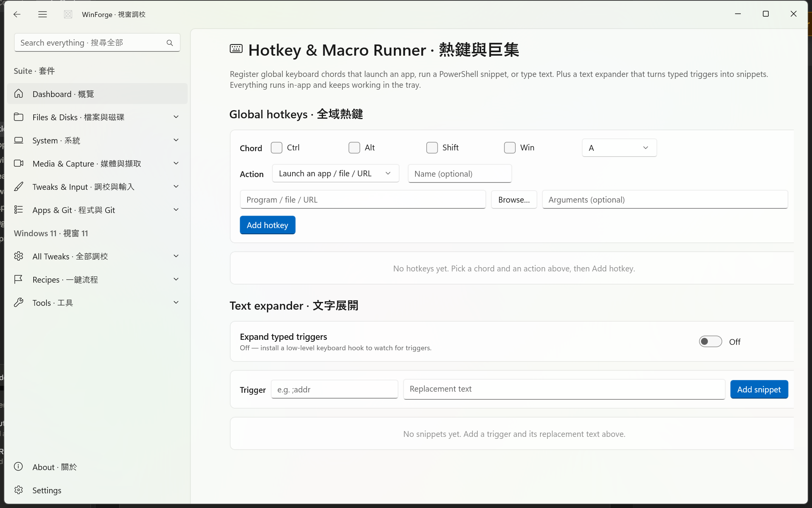The image size is (812, 508).
Task: Open the About page
Action: [97, 467]
